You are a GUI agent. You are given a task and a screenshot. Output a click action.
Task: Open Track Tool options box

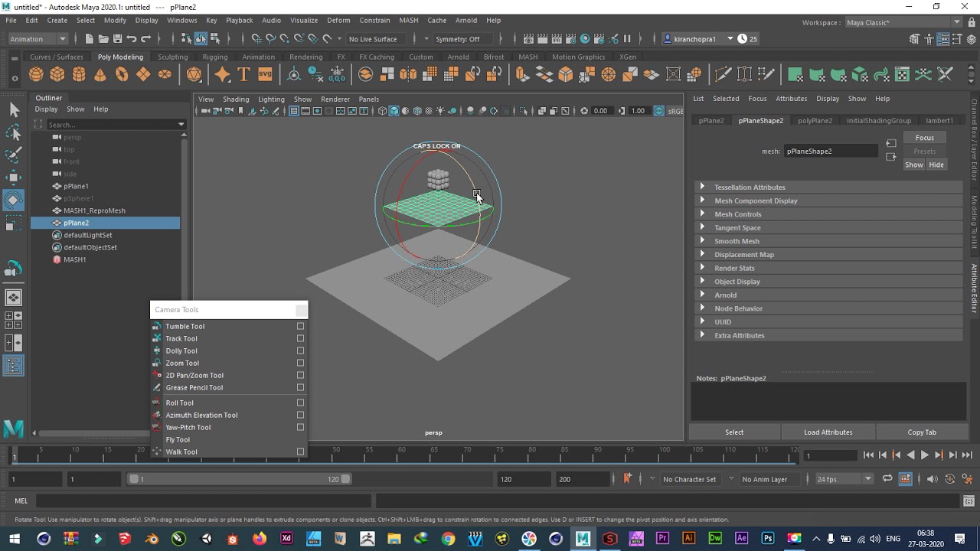[300, 338]
